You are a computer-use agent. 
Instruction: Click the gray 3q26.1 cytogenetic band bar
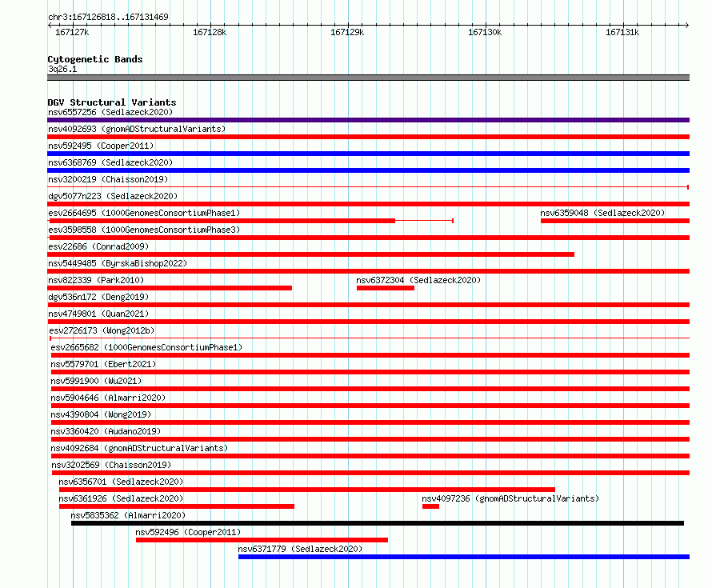(x=368, y=78)
